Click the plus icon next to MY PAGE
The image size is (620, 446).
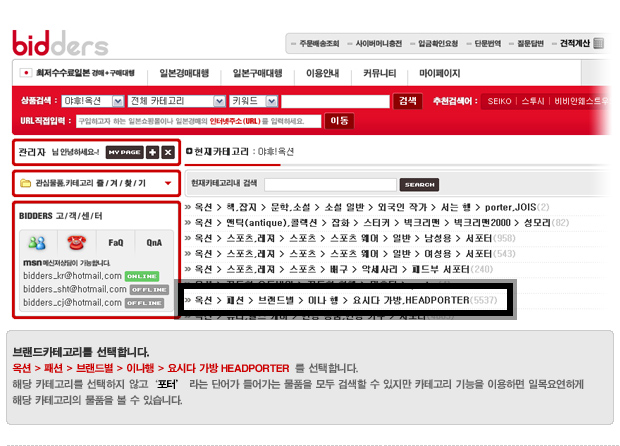[x=152, y=152]
